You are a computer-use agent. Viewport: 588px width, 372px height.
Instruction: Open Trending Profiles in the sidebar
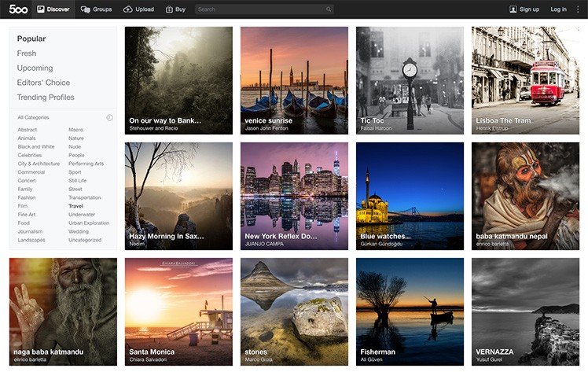46,98
